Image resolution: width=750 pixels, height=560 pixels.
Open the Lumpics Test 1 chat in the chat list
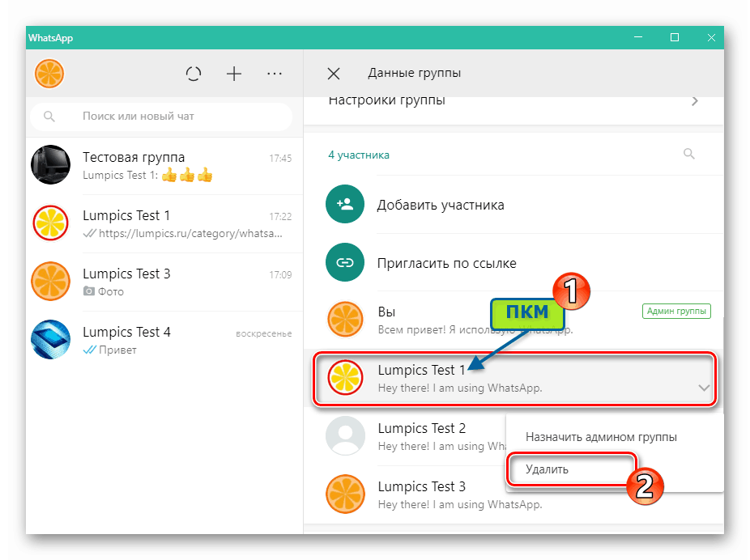[x=164, y=223]
